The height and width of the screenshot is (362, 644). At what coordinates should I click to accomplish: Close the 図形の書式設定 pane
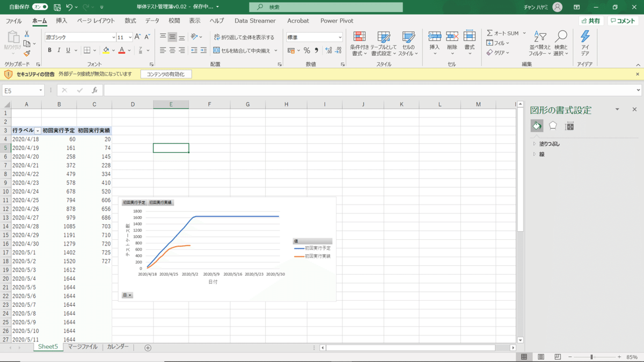pos(634,109)
